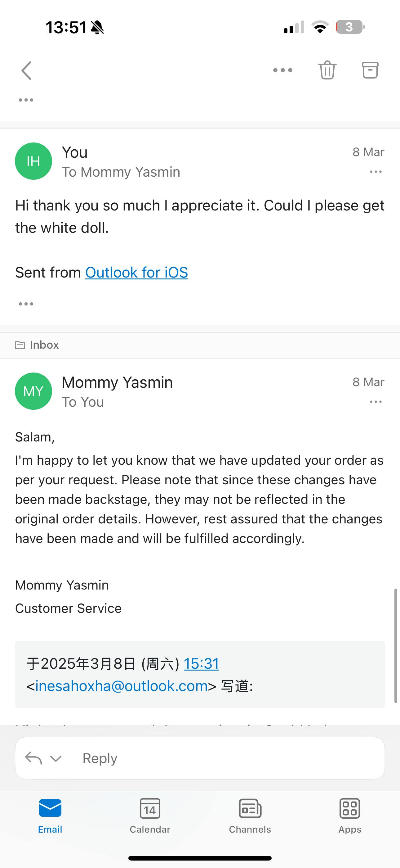
Task: Open the top toolbar more options
Action: [x=282, y=70]
